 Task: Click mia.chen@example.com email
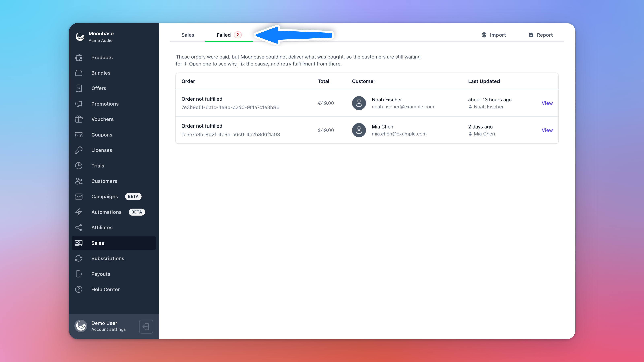[399, 134]
